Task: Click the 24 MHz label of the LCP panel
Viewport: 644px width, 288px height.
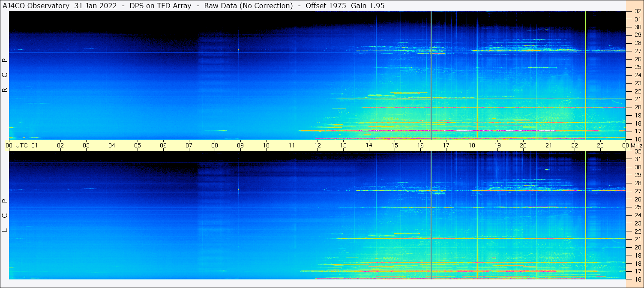Action: pyautogui.click(x=637, y=215)
